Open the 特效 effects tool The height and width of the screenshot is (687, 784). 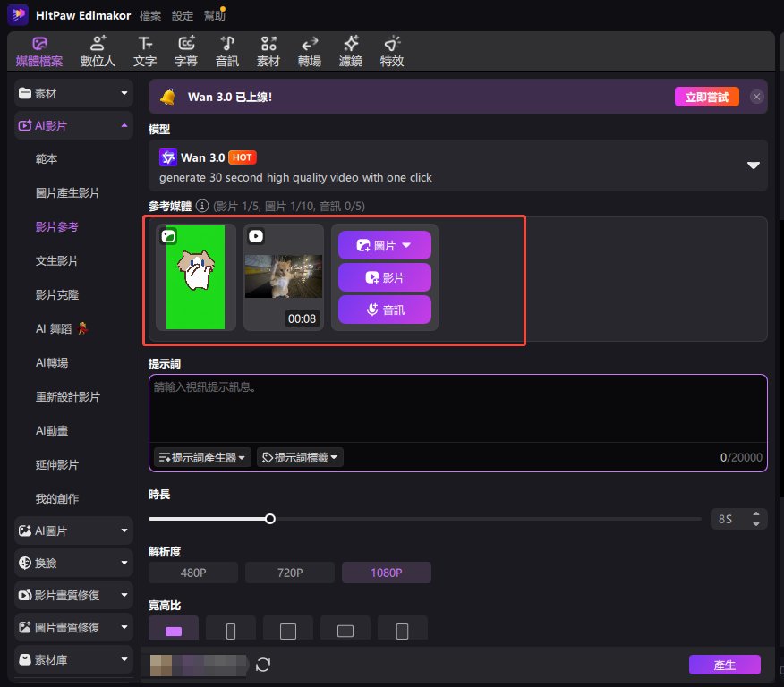(x=391, y=52)
